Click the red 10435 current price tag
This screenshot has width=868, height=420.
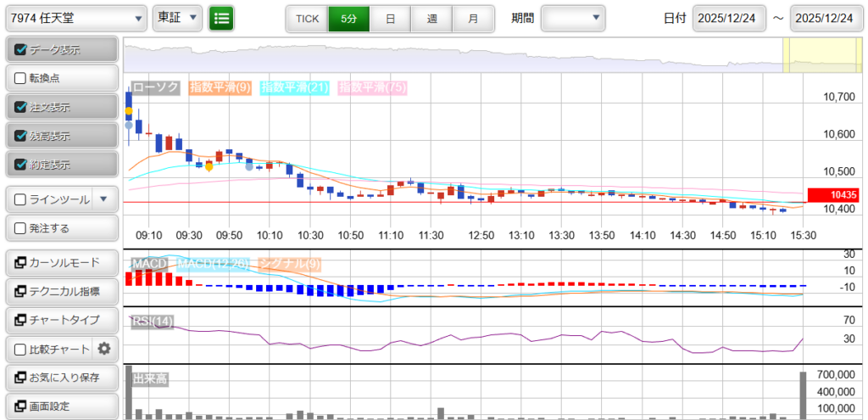tap(836, 195)
